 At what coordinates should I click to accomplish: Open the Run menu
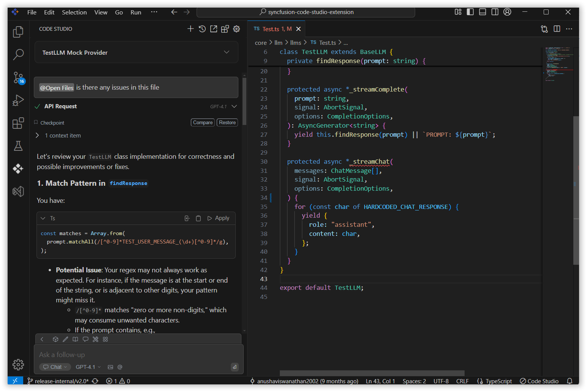point(136,12)
